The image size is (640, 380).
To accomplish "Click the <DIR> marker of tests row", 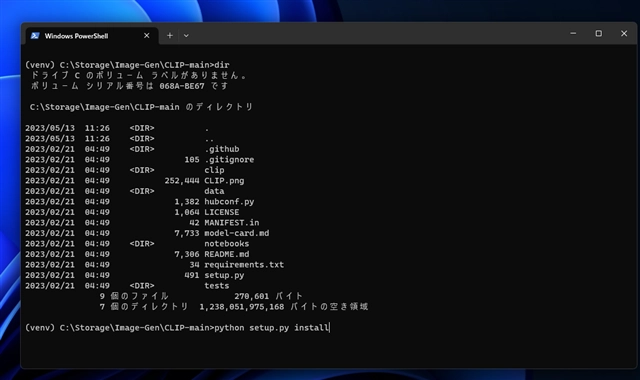I will point(142,286).
